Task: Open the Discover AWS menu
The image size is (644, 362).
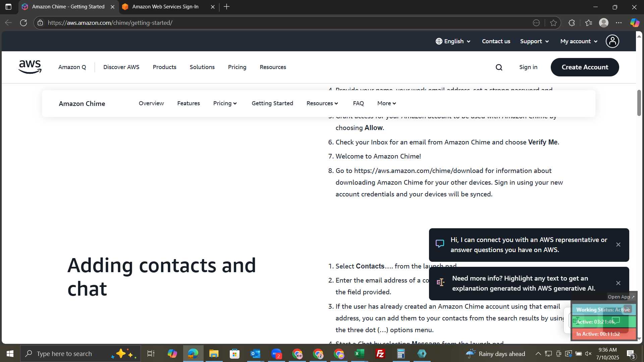Action: coord(121,67)
